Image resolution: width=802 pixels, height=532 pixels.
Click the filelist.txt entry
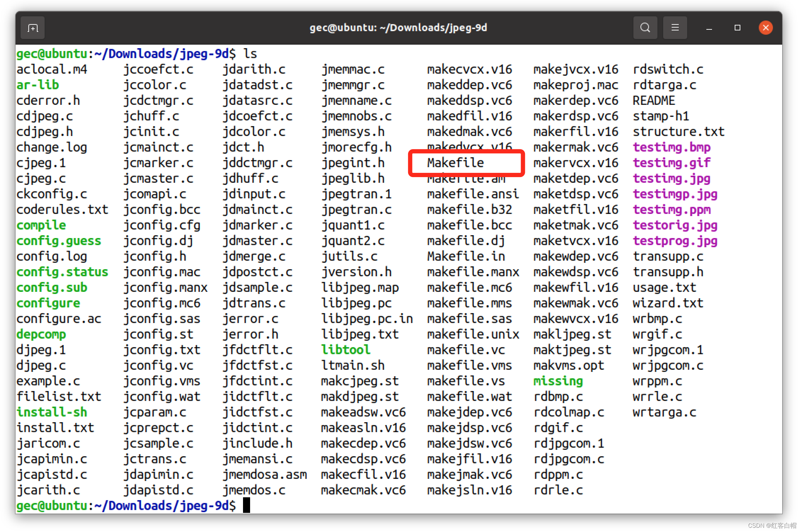pyautogui.click(x=59, y=397)
